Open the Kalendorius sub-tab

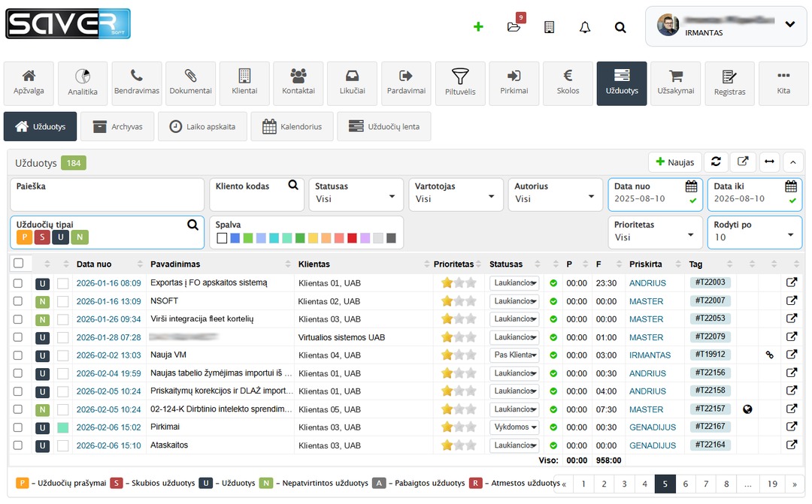pyautogui.click(x=292, y=126)
